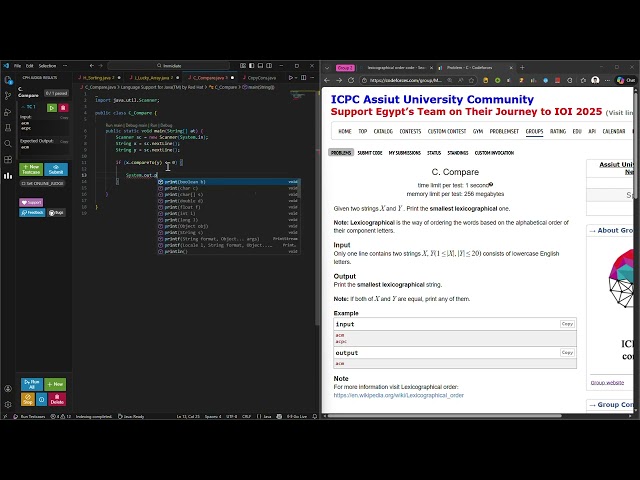Open the File menu
The width and height of the screenshot is (640, 480).
[x=18, y=66]
